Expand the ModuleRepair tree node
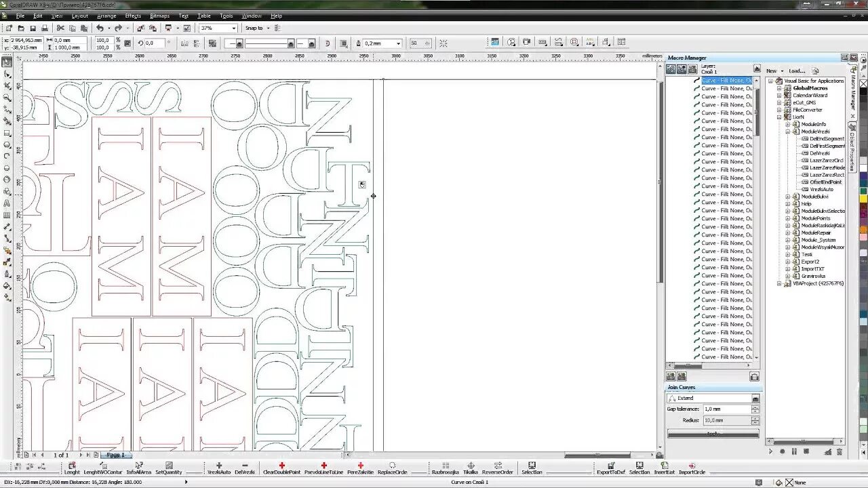The image size is (868, 488). 788,232
